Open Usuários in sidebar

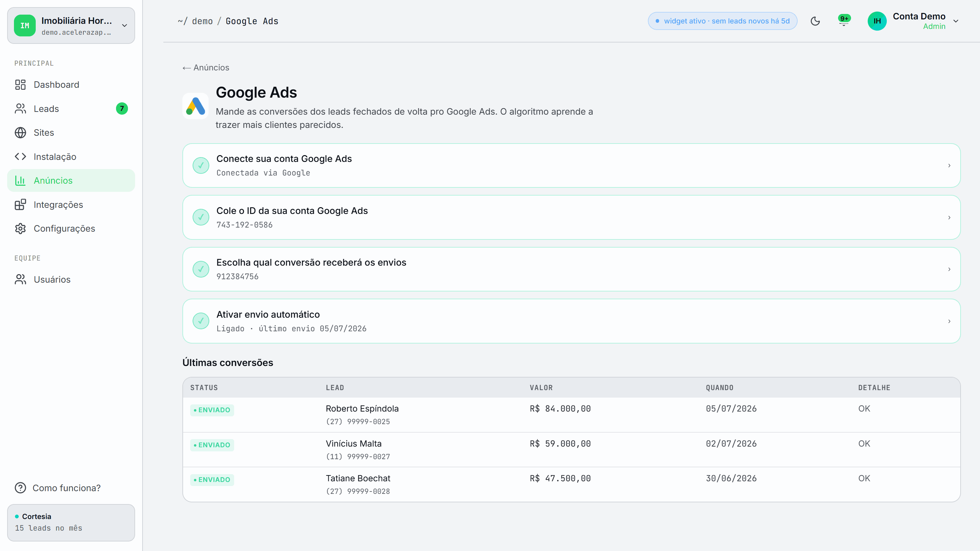click(71, 280)
